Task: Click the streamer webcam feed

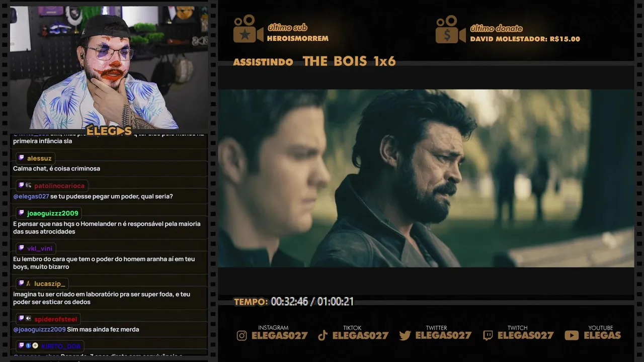Action: point(109,67)
